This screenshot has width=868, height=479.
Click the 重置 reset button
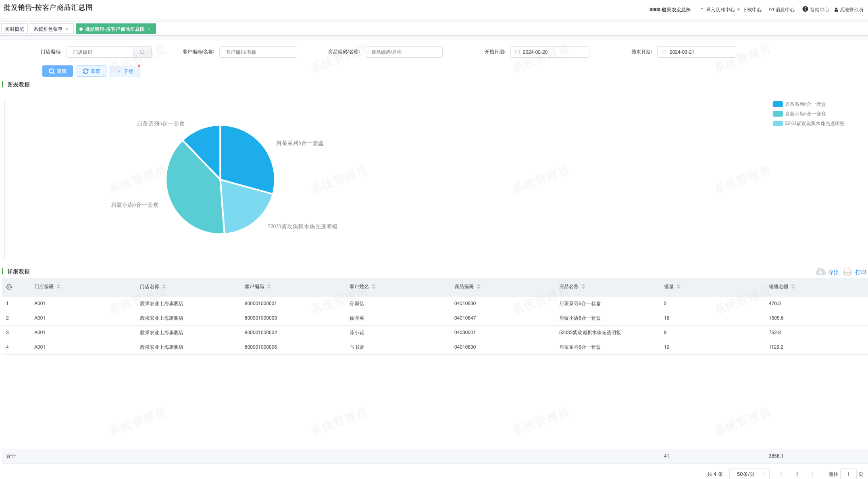point(92,71)
